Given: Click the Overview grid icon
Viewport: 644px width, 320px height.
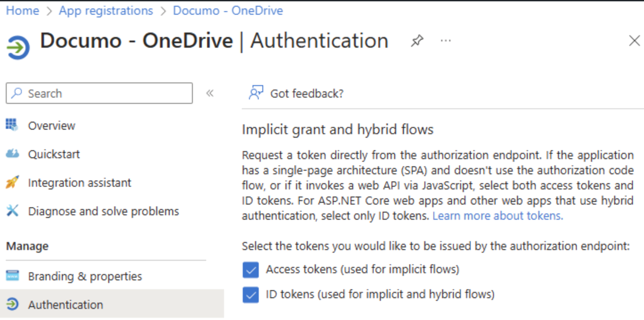Looking at the screenshot, I should [x=12, y=125].
